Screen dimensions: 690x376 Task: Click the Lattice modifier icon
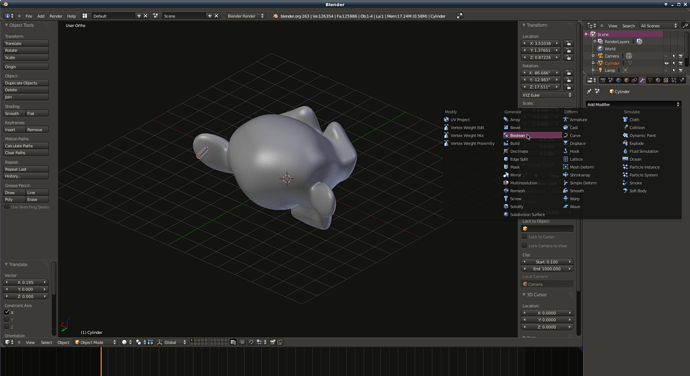tap(565, 159)
